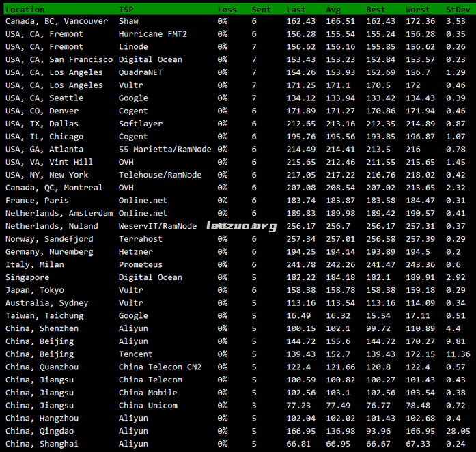Click the average value 257.01

coord(341,239)
